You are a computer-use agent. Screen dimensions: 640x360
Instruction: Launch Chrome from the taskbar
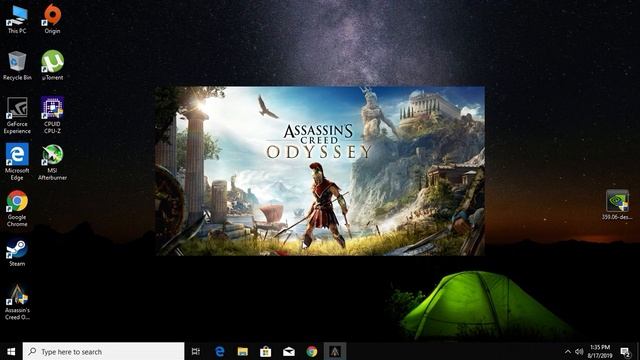pos(312,351)
